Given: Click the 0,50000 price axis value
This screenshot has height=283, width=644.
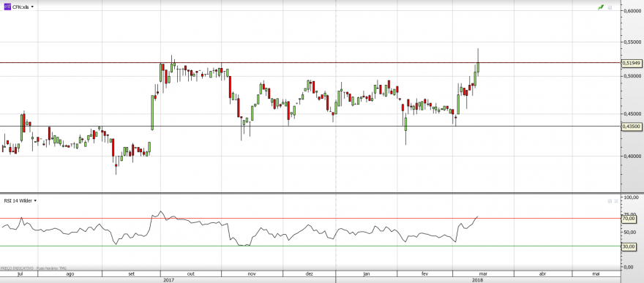Looking at the screenshot, I should [632, 76].
